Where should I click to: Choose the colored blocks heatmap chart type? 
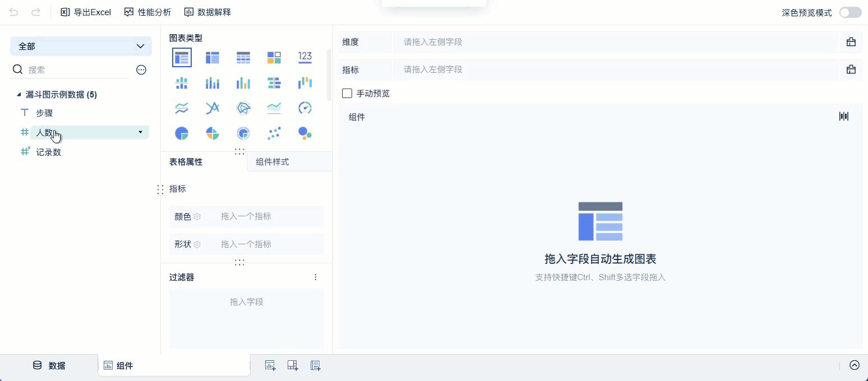point(274,57)
